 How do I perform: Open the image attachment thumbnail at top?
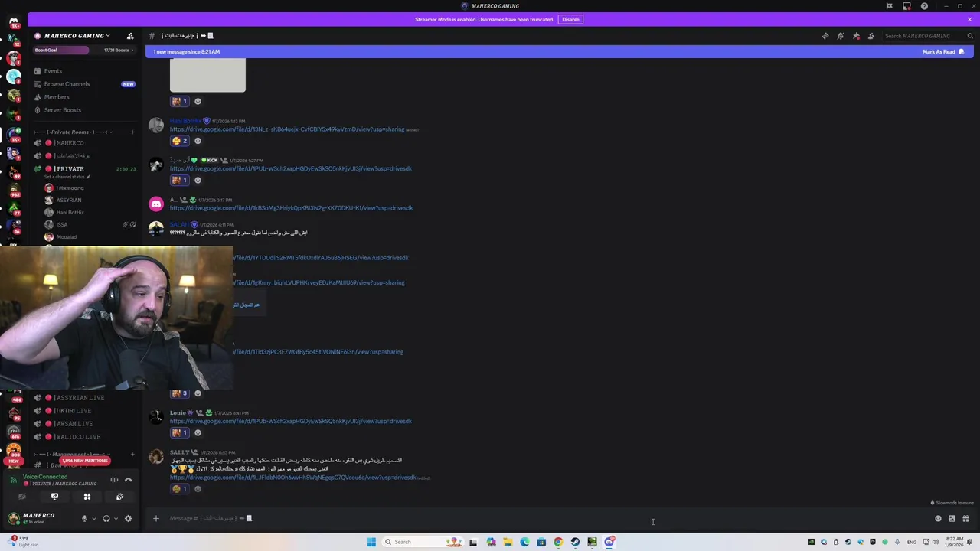pyautogui.click(x=207, y=75)
